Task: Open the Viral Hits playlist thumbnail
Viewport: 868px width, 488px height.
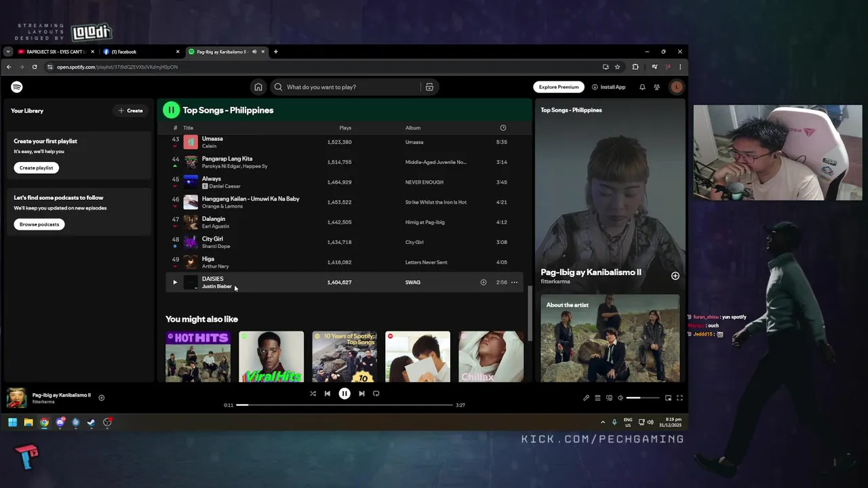Action: click(x=271, y=357)
